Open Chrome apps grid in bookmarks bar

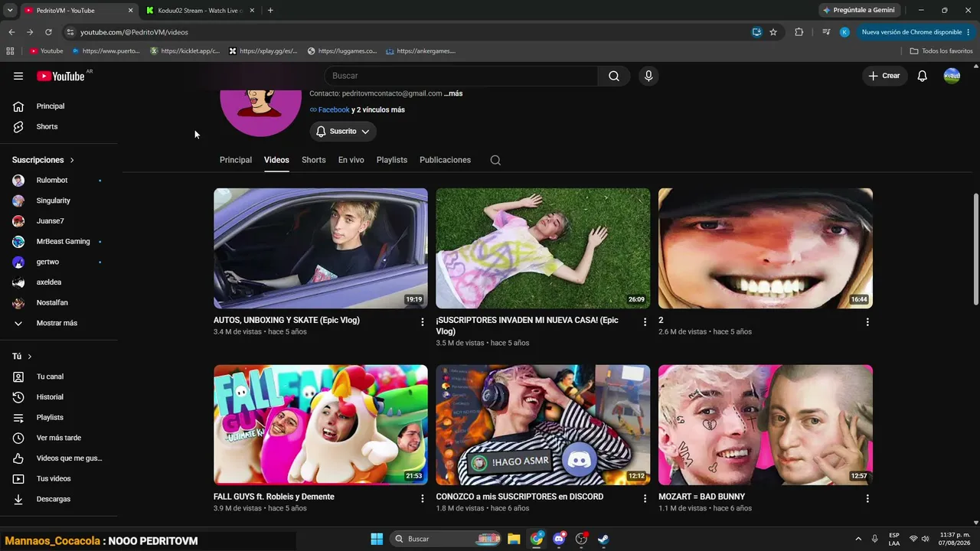click(10, 51)
